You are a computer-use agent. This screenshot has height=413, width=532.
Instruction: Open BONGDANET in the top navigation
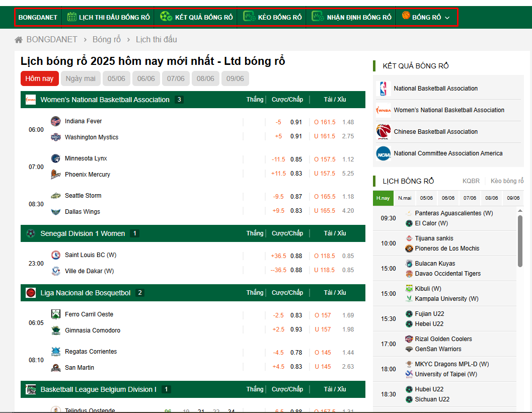click(38, 17)
